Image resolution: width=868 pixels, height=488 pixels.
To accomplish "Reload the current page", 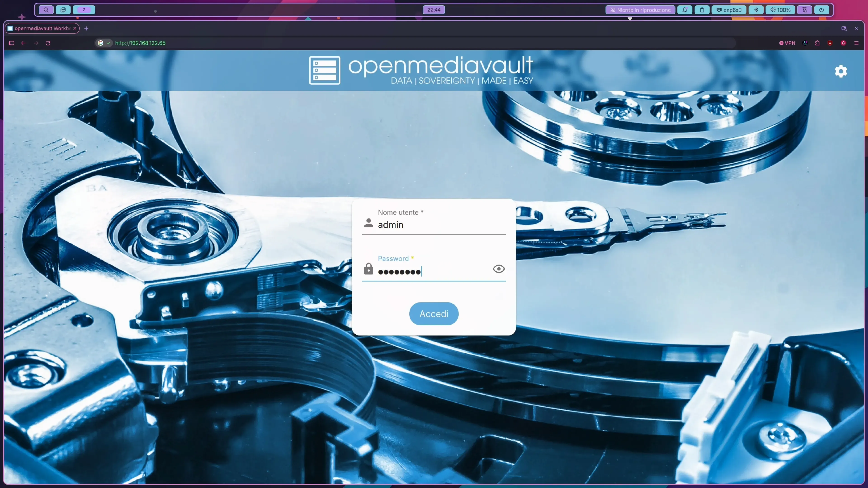I will pyautogui.click(x=48, y=43).
